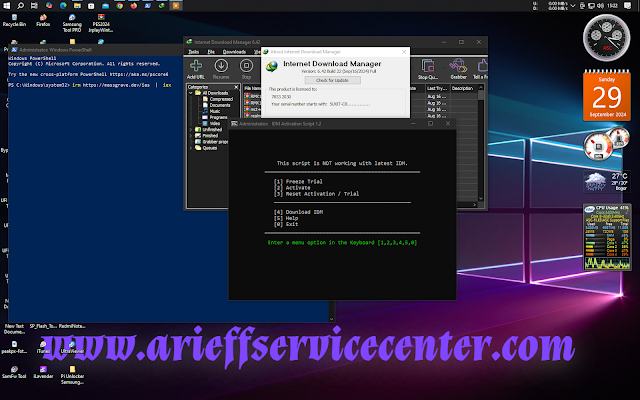Select the SamFw Tool desktop shortcut
Screen dimensions: 640x400
coord(14,372)
